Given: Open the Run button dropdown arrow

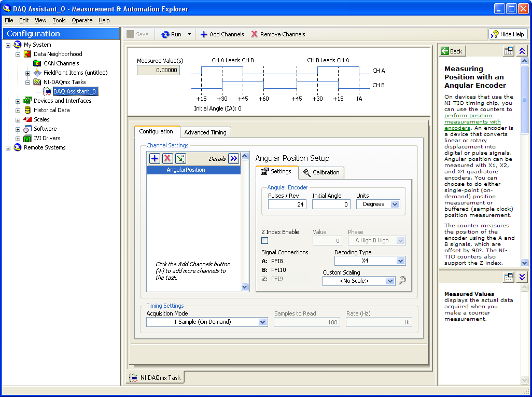Looking at the screenshot, I should pyautogui.click(x=189, y=34).
